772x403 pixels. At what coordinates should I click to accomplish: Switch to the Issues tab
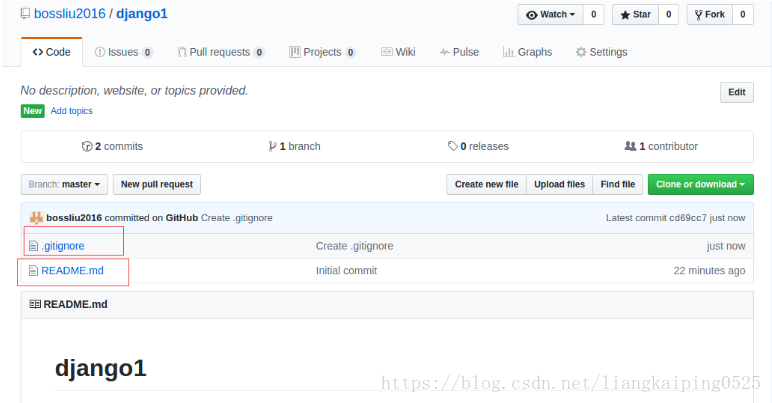click(124, 52)
